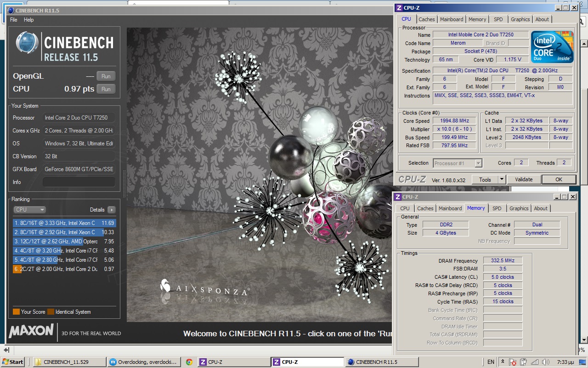Image resolution: width=588 pixels, height=368 pixels.
Task: Open the Action Center flag tray icon
Action: click(513, 362)
